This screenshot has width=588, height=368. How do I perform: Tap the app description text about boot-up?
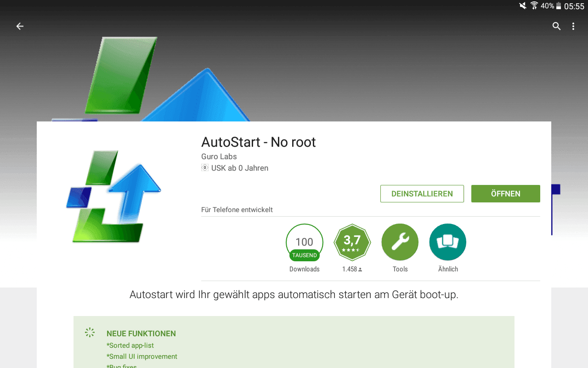tap(294, 294)
